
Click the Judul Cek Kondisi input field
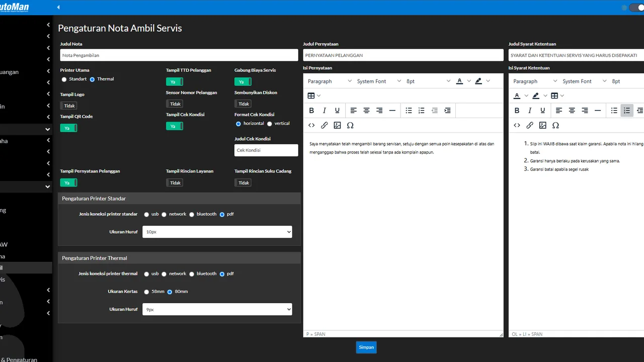267,150
